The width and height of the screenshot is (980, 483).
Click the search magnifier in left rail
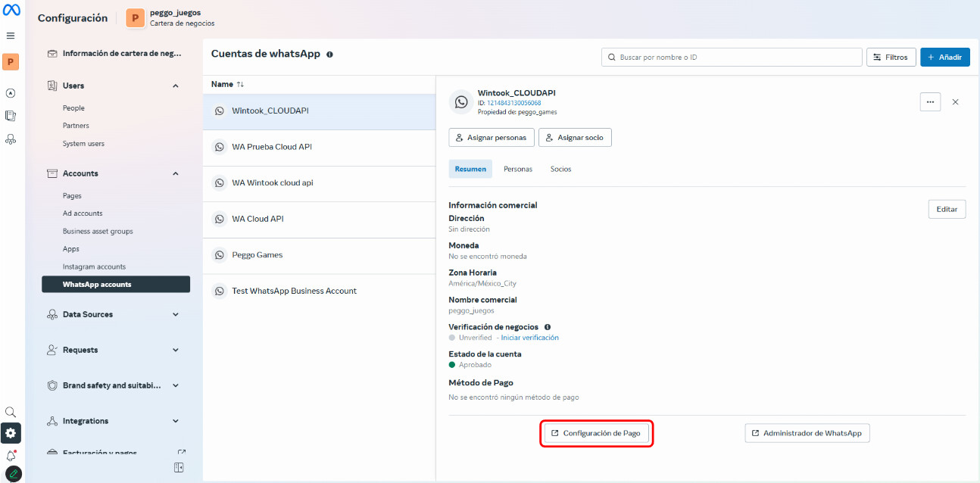coord(11,412)
